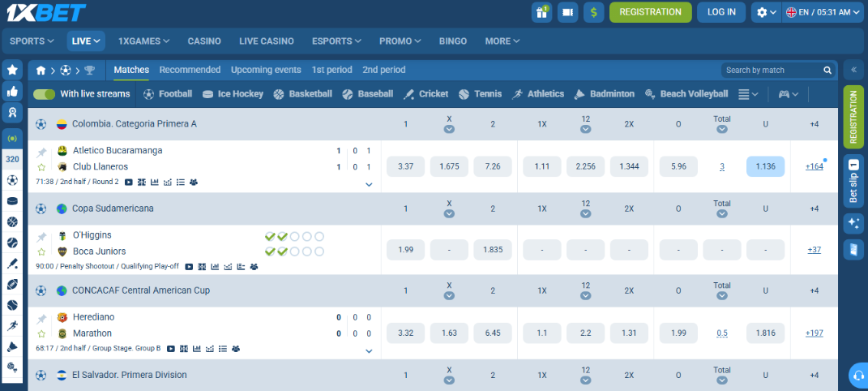The width and height of the screenshot is (868, 391).
Task: Open the more sports list dropdown
Action: click(748, 94)
